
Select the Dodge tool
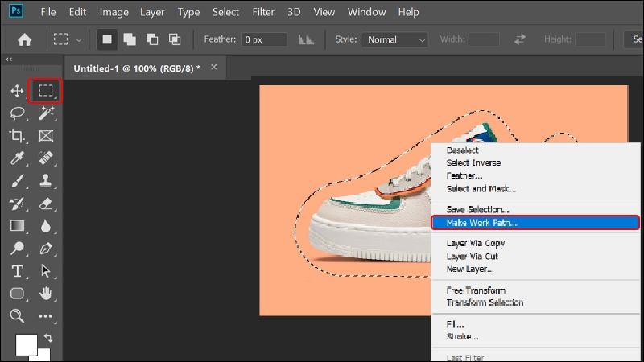pos(17,249)
